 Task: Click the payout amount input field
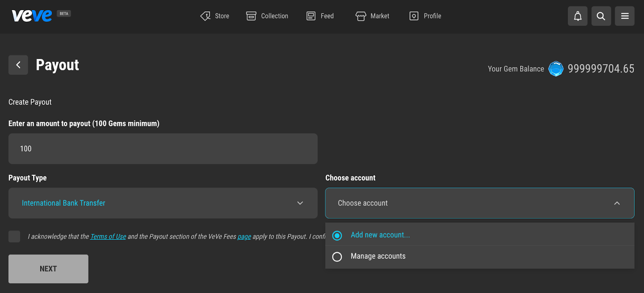163,149
